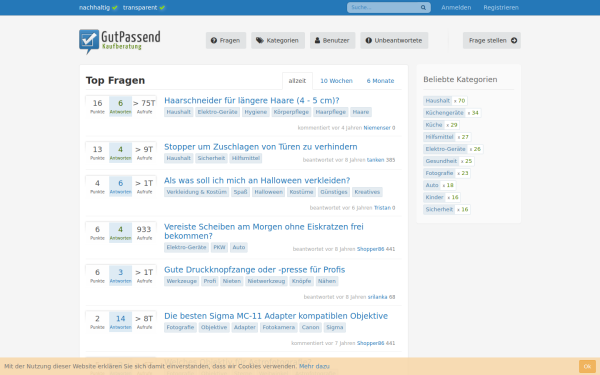Click the Werkzeuge tag
The image size is (600, 375).
182,281
